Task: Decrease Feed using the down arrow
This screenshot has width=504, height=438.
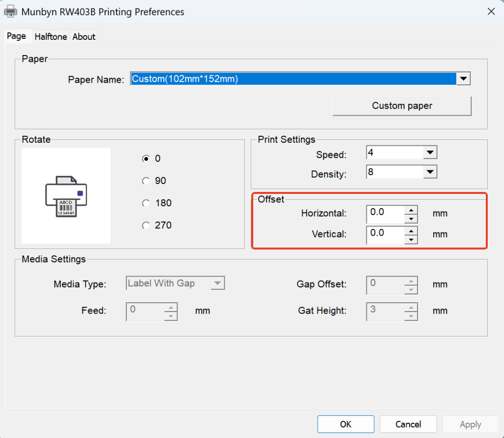Action: tap(171, 316)
